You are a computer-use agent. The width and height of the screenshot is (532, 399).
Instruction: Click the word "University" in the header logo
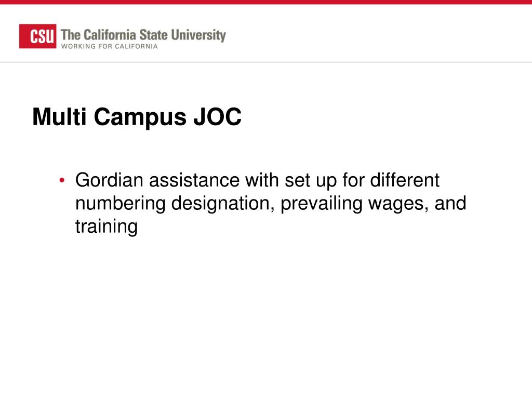click(x=198, y=35)
